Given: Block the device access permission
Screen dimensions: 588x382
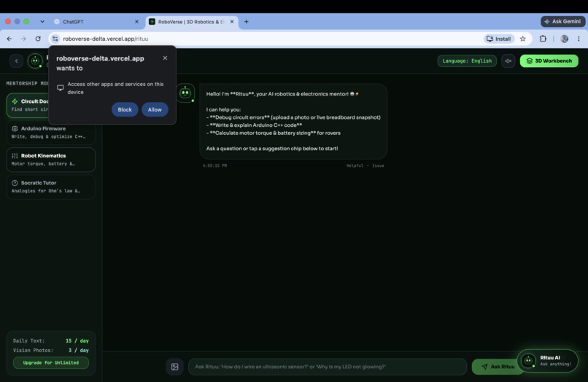Looking at the screenshot, I should click(125, 109).
